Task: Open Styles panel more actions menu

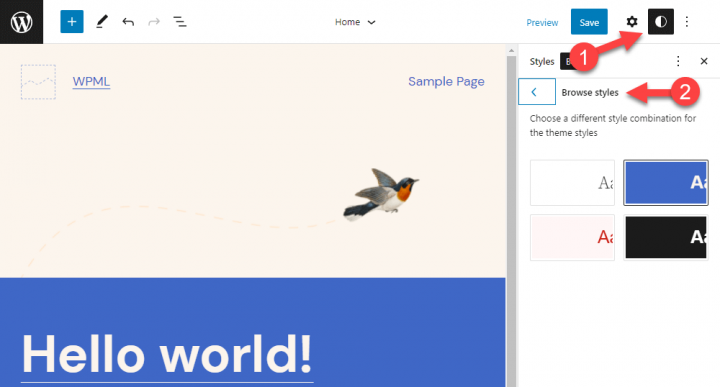Action: click(678, 61)
